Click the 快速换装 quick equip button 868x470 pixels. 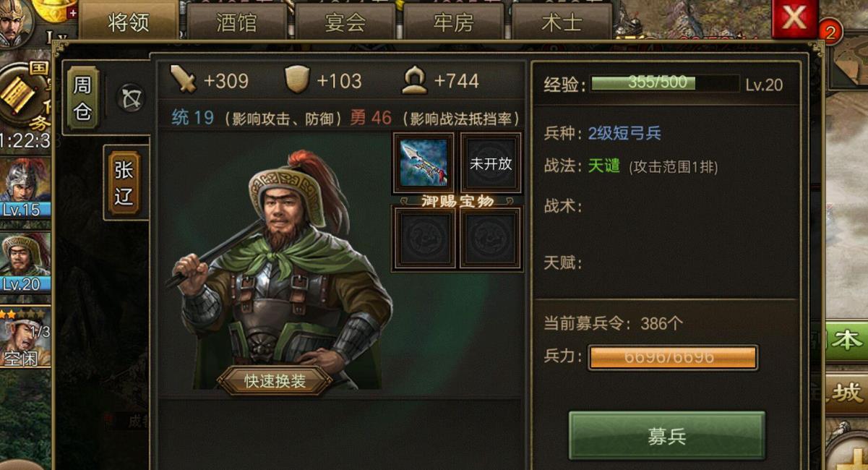pyautogui.click(x=275, y=381)
